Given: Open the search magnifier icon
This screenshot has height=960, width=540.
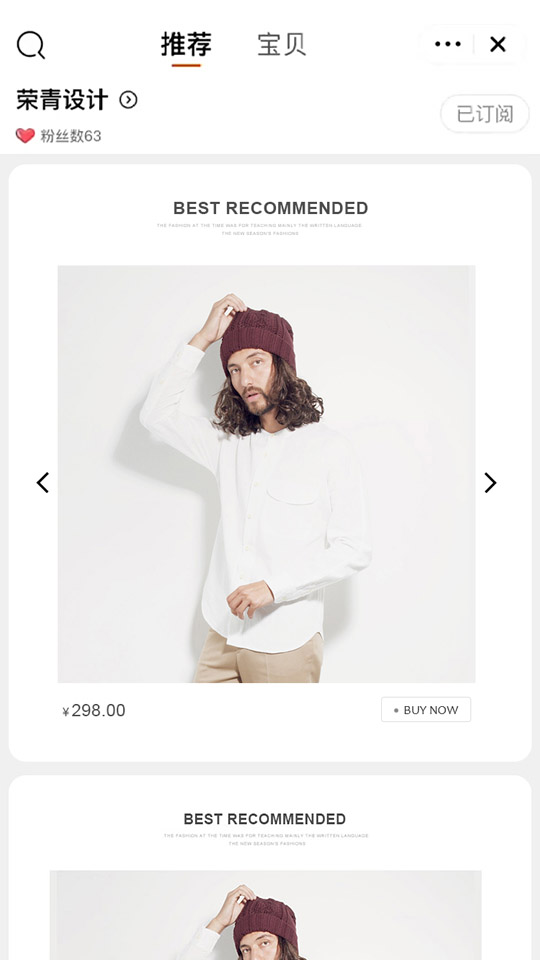Looking at the screenshot, I should coord(31,45).
